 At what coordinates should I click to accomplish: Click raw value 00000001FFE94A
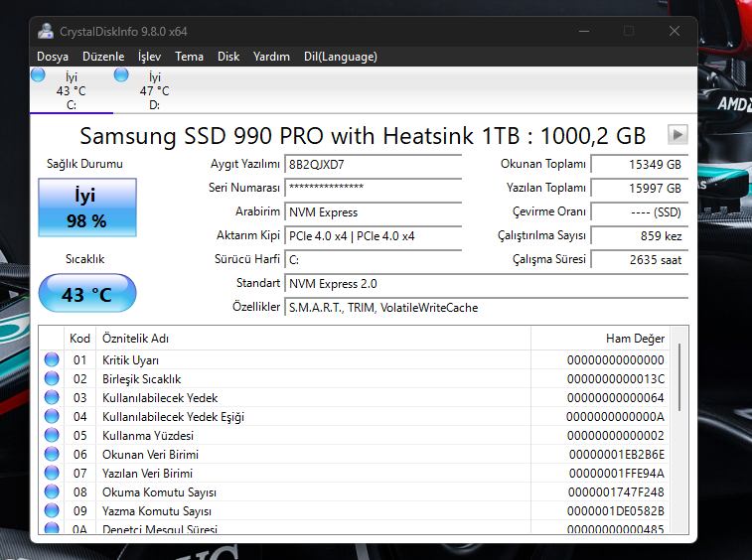(x=617, y=474)
